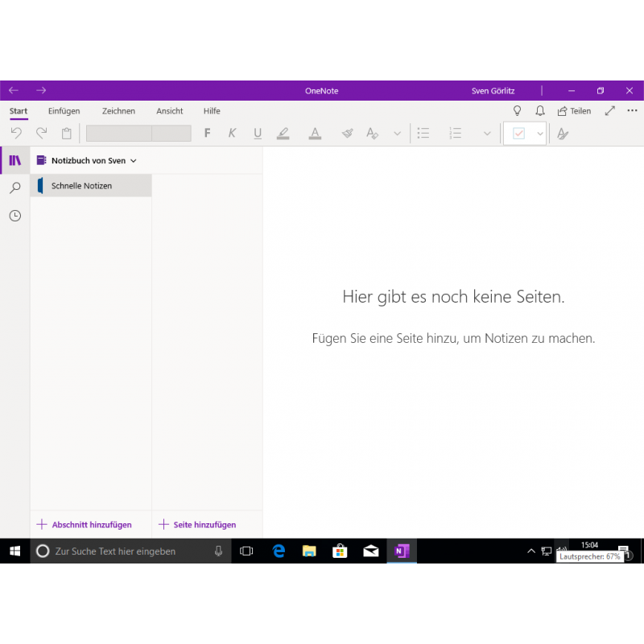Open recent notes clock icon
Screen dimensions: 644x644
(x=14, y=216)
